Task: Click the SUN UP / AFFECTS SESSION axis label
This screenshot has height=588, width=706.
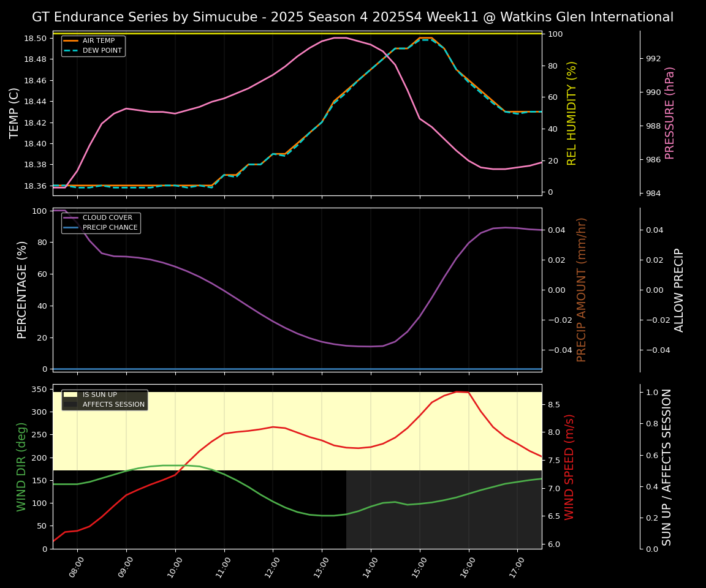Action: coord(667,466)
